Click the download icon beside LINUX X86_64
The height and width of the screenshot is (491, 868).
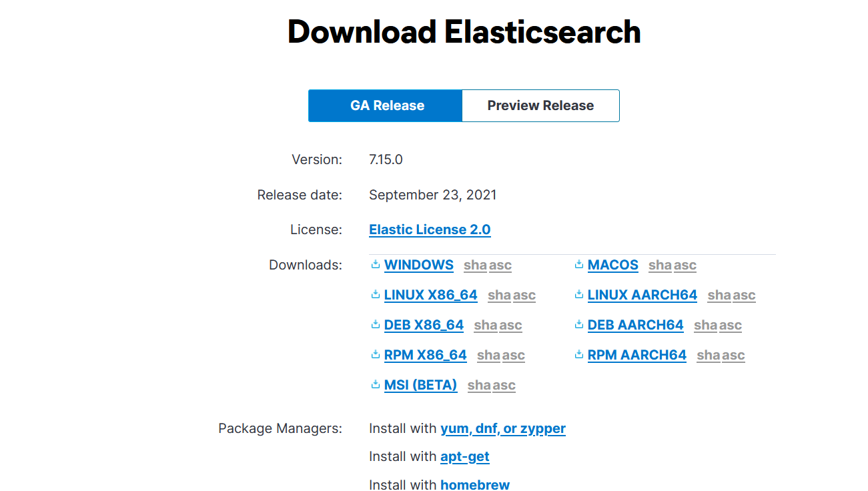(x=376, y=295)
